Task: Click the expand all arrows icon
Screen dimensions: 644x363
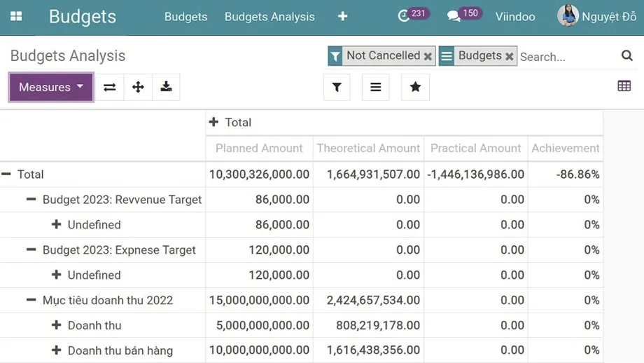Action: (138, 87)
